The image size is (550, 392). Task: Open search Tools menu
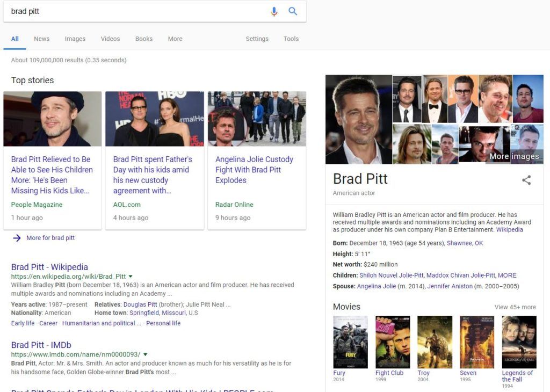pyautogui.click(x=291, y=39)
